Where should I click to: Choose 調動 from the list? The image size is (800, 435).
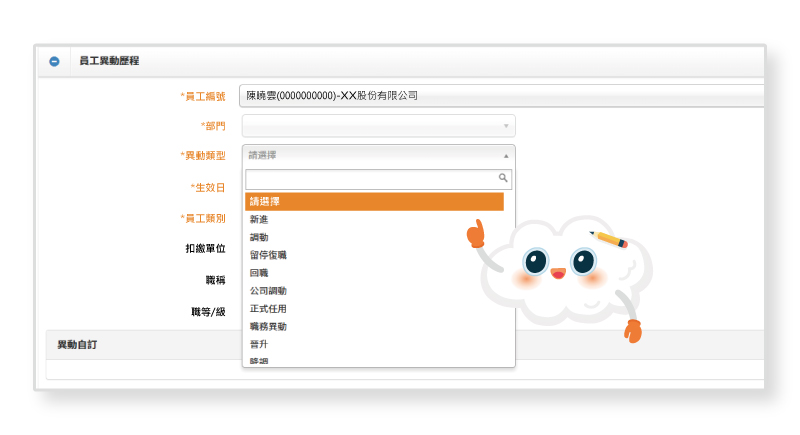coord(260,237)
